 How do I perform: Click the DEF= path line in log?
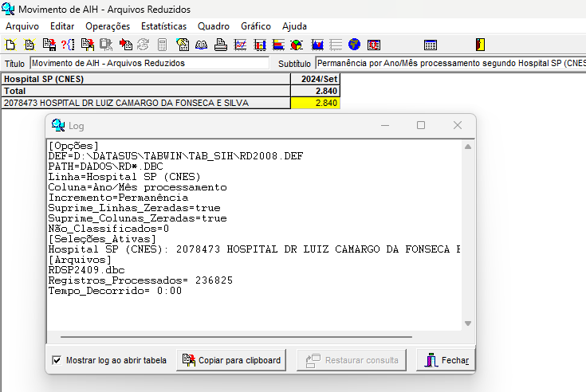[x=175, y=156]
